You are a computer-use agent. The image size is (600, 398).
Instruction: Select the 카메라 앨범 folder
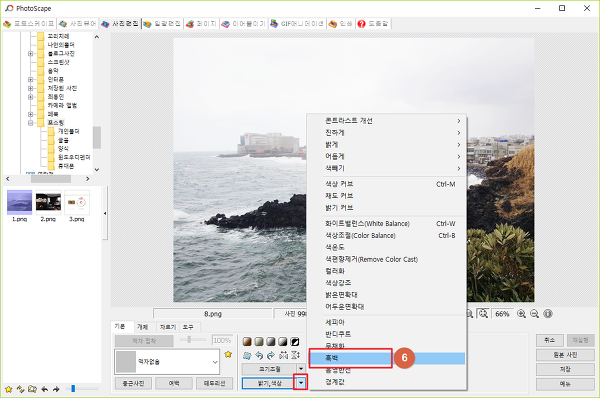pyautogui.click(x=62, y=105)
